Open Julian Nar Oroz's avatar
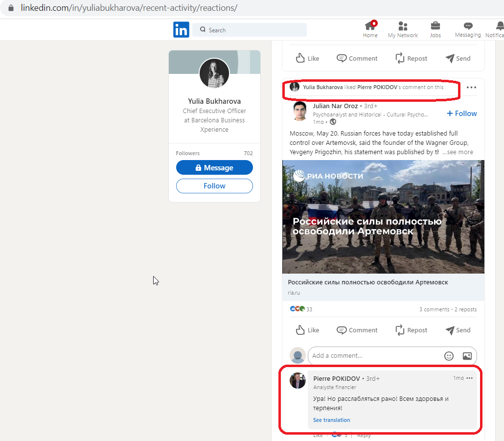Image resolution: width=504 pixels, height=441 pixels. (300, 111)
